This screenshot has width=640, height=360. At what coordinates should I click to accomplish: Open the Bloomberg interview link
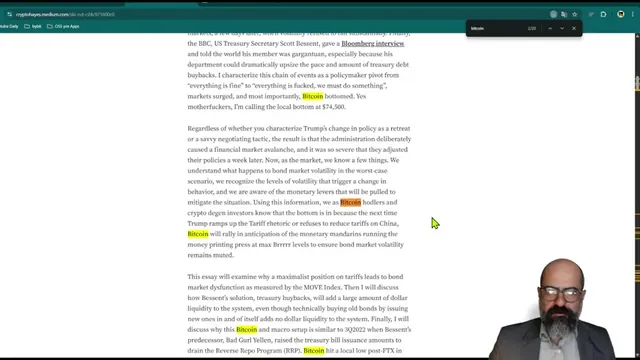[373, 44]
